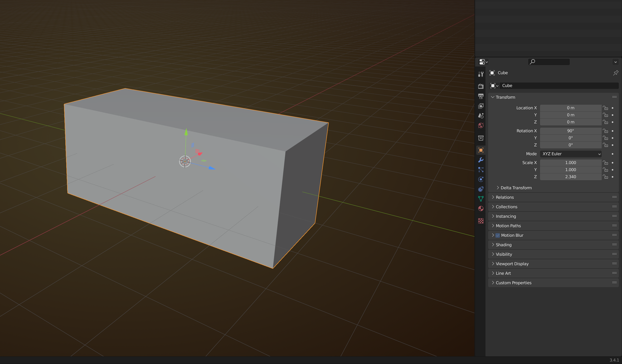Open the Object Data mesh tab
The width and height of the screenshot is (622, 364).
tap(481, 199)
